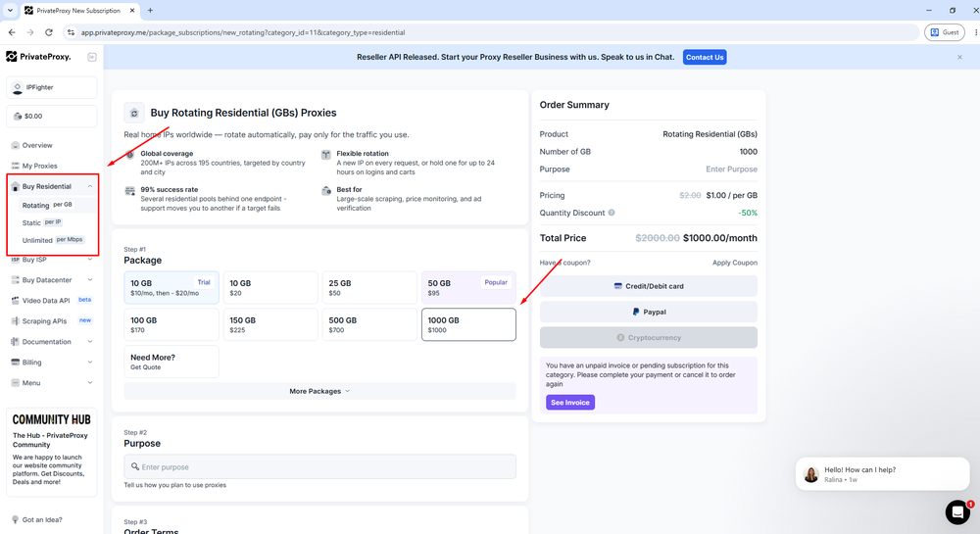Pay with Paypal
The image size is (980, 534).
[x=649, y=313]
